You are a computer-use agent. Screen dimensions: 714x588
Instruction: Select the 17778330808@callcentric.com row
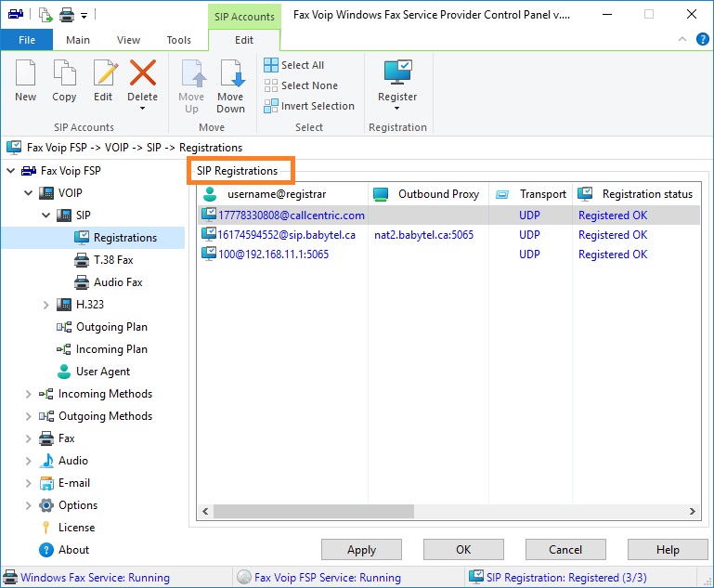click(x=449, y=215)
